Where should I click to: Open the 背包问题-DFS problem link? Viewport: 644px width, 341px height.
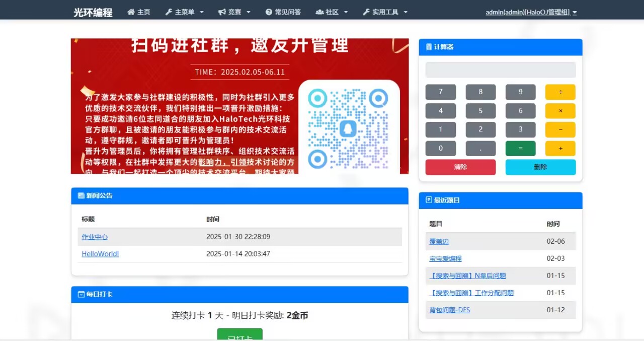click(450, 310)
